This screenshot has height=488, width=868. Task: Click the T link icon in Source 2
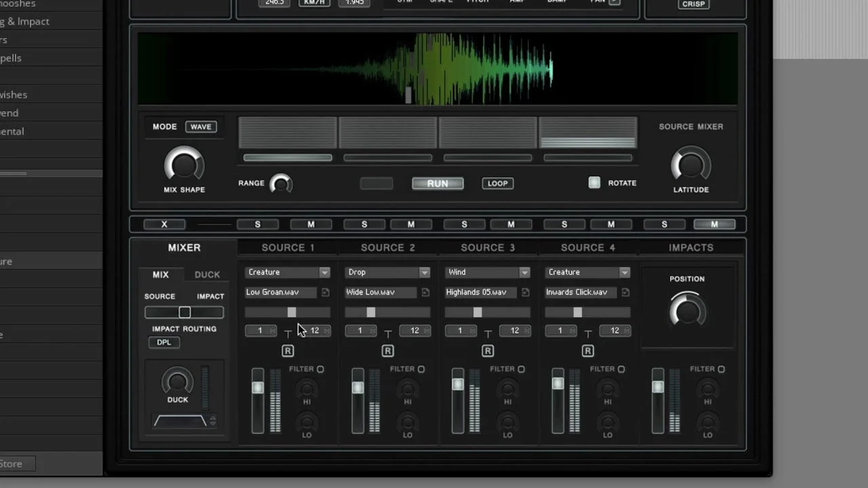388,333
